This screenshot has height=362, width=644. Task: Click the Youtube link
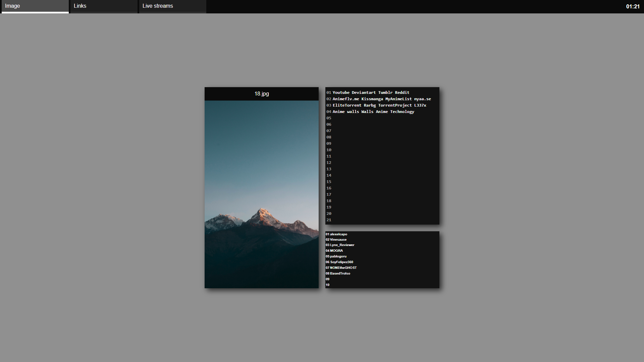pos(341,93)
